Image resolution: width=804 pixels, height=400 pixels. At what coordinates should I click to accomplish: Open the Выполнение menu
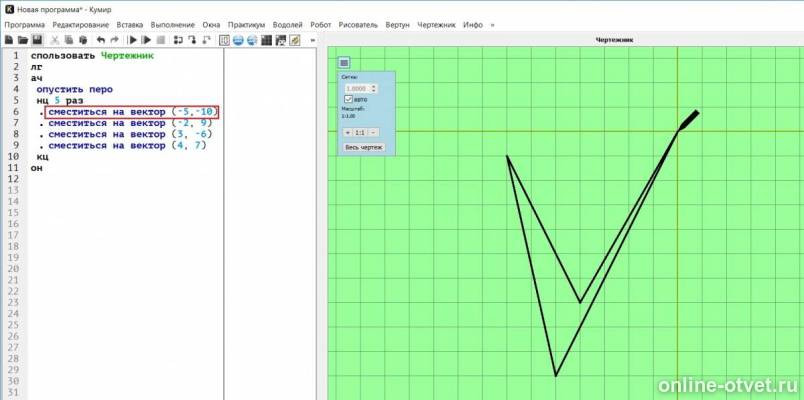coord(173,25)
